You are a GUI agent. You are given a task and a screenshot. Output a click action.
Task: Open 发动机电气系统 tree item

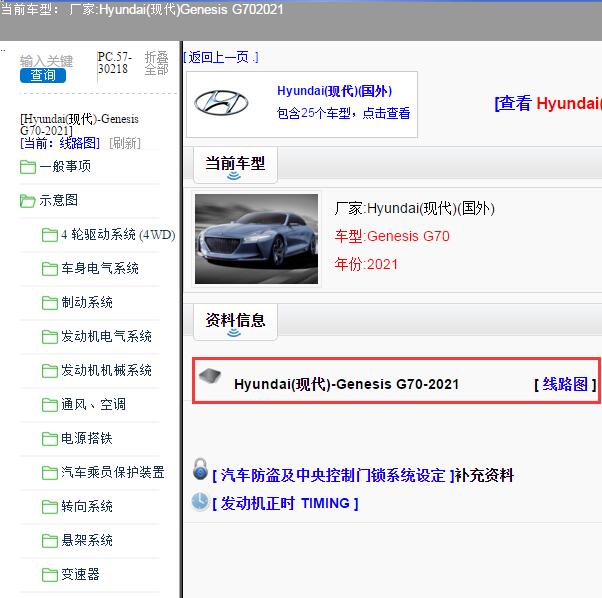tap(106, 337)
